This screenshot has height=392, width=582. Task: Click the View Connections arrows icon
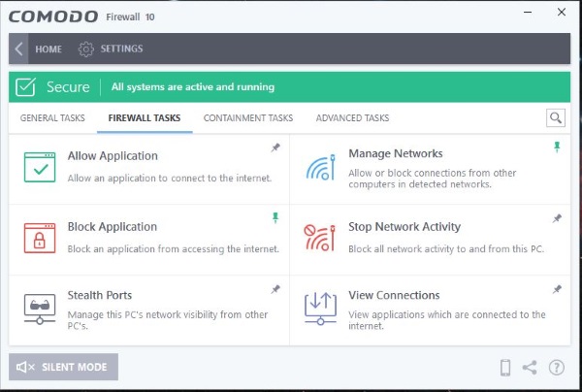[320, 309]
